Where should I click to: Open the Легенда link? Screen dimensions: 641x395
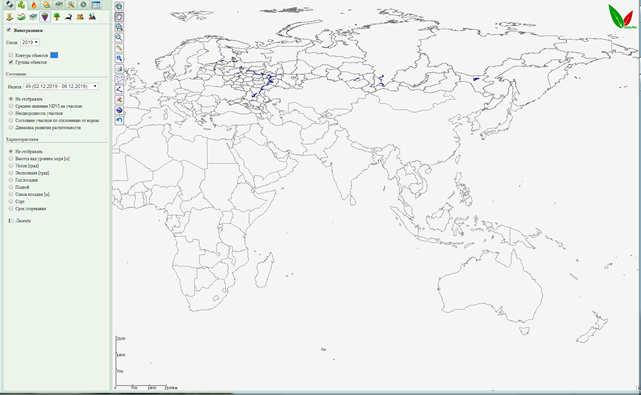[23, 221]
